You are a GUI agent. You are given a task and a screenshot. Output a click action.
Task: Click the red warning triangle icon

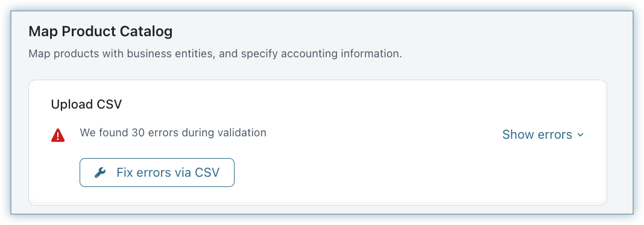point(58,135)
